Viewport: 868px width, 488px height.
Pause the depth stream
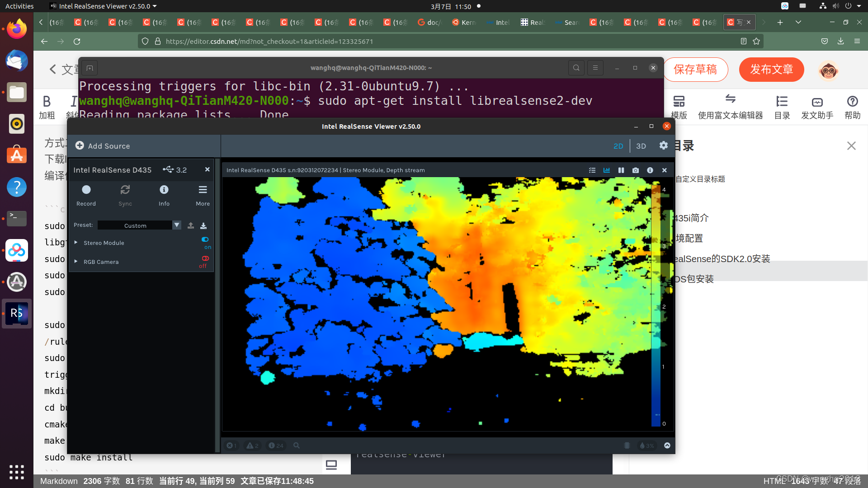click(621, 170)
